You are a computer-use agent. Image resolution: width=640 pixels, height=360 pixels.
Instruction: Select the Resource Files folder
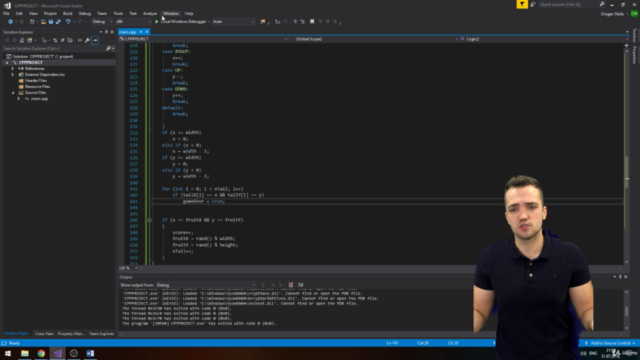[37, 87]
